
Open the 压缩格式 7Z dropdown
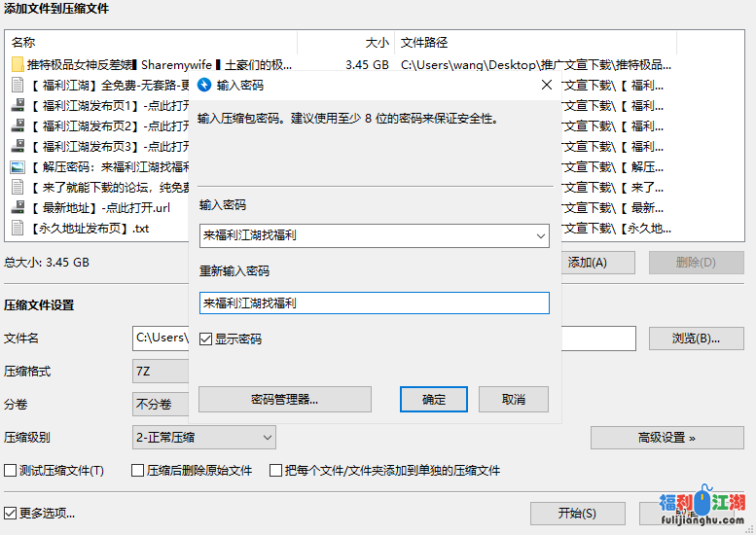(161, 372)
